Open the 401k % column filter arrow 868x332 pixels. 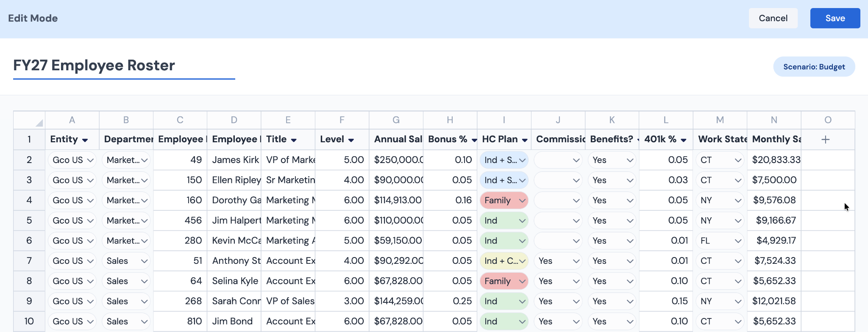tap(684, 140)
